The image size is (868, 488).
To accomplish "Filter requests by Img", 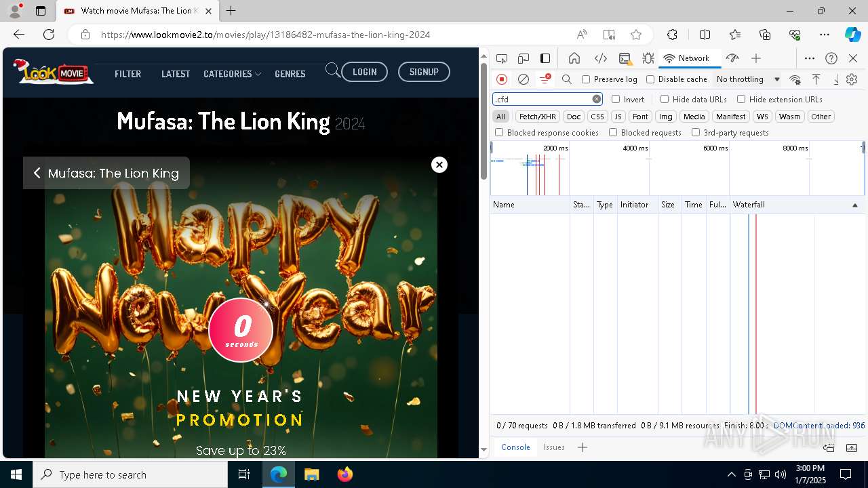I will tap(666, 117).
